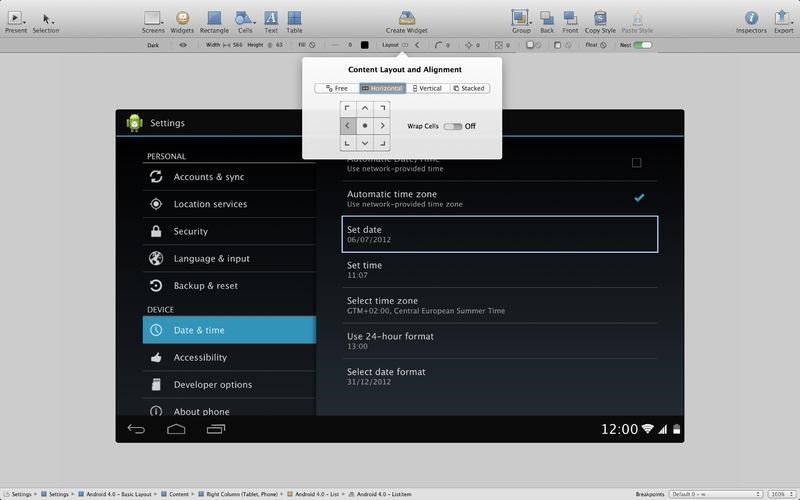Click the Android home navigation icon
Viewport: 800px width, 500px height.
tap(176, 429)
